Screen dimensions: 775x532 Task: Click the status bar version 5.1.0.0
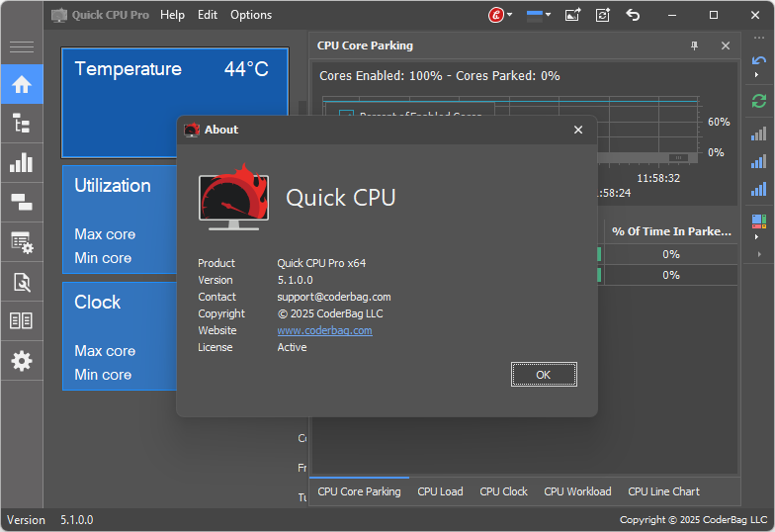pyautogui.click(x=77, y=520)
